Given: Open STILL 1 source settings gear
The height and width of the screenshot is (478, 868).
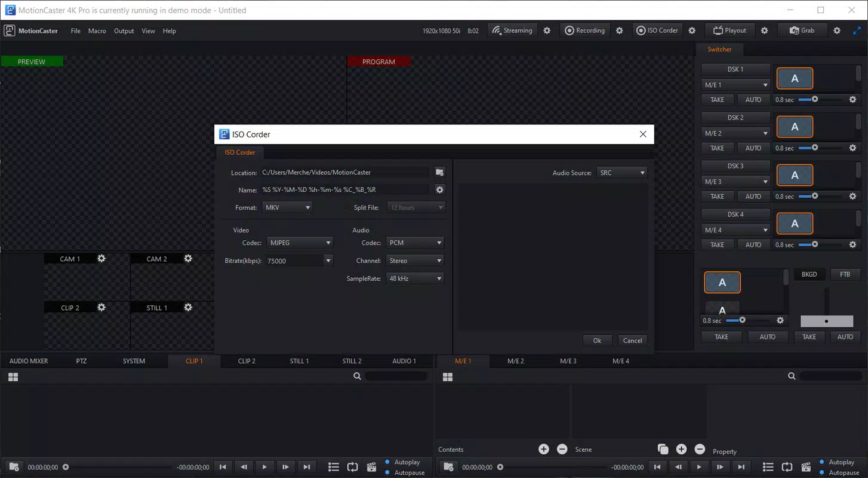Looking at the screenshot, I should (x=188, y=307).
